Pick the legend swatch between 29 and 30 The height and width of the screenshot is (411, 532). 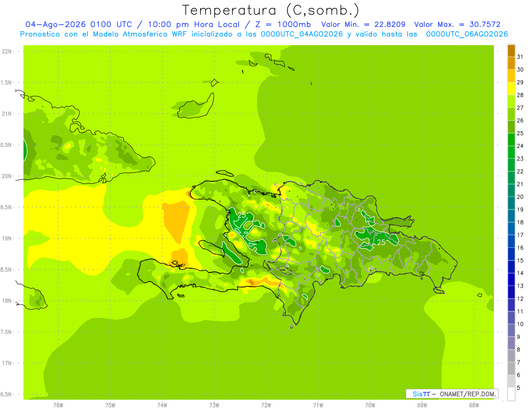tap(511, 76)
